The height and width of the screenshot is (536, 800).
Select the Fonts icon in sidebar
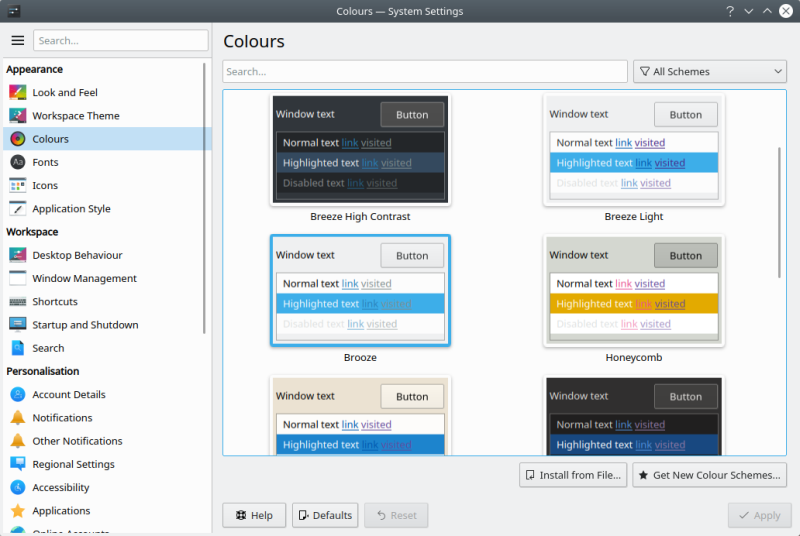(17, 162)
